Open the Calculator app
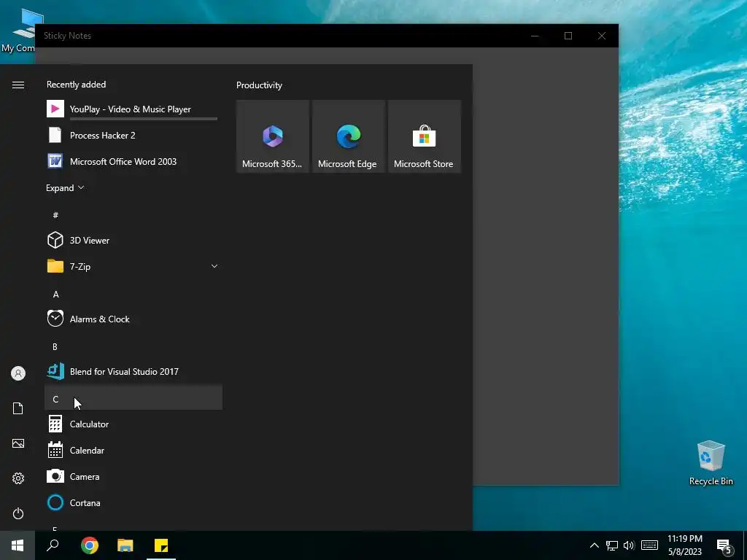Viewport: 747px width, 560px height. pyautogui.click(x=133, y=424)
